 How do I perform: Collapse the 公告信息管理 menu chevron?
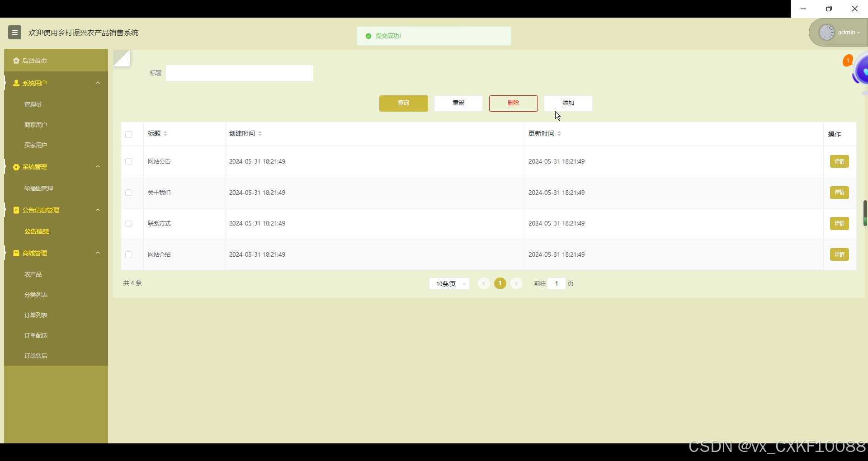(x=98, y=210)
